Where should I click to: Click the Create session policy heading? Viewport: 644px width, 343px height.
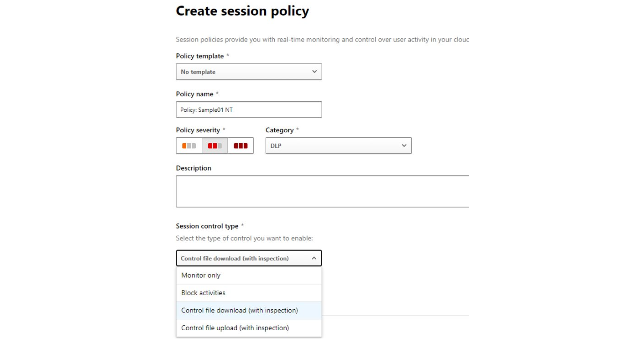click(242, 11)
